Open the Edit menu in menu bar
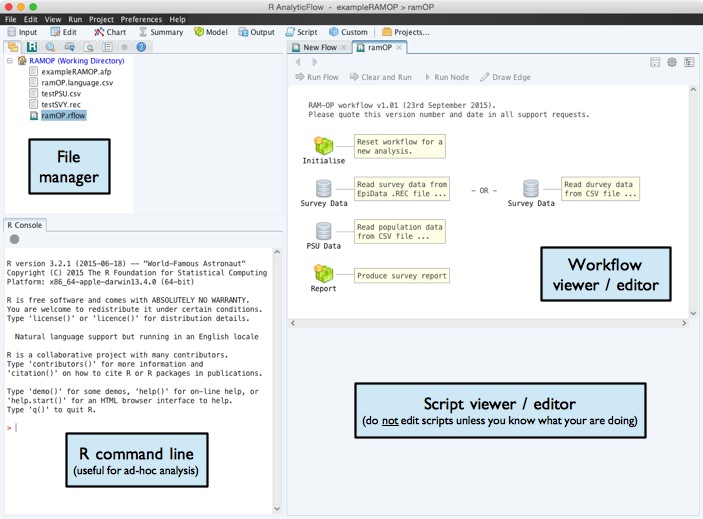The image size is (703, 519). (30, 19)
